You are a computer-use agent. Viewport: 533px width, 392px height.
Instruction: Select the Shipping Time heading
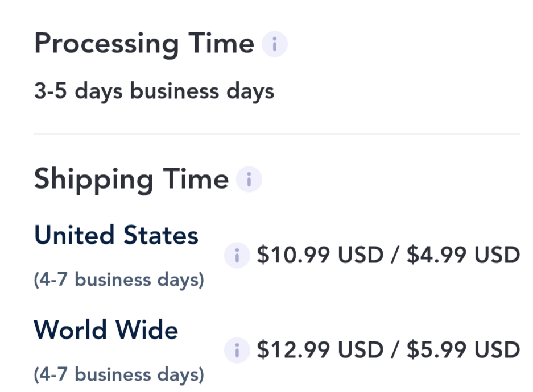tap(131, 180)
